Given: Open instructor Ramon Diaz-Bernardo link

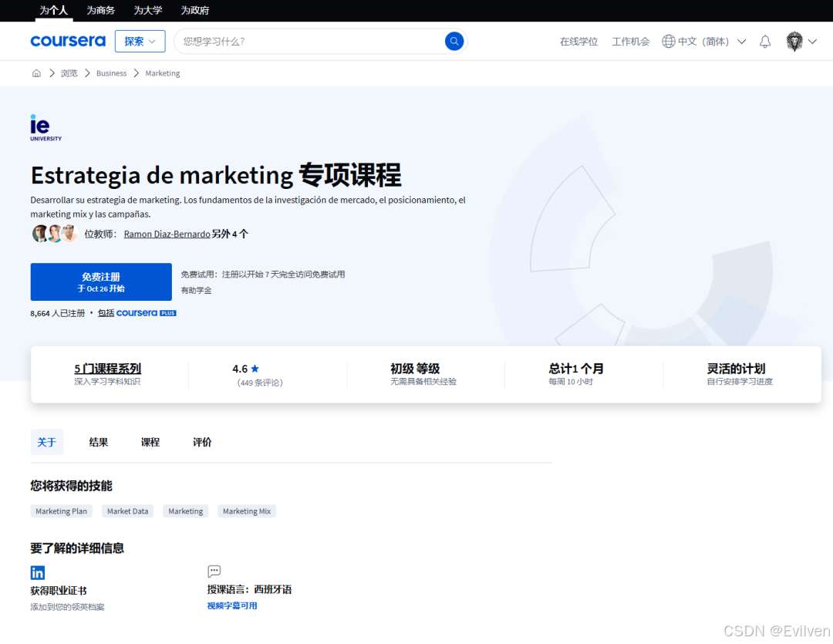Looking at the screenshot, I should pyautogui.click(x=167, y=234).
